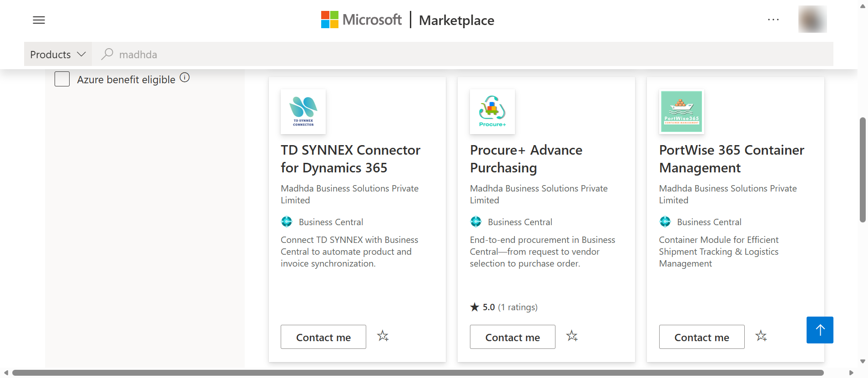Click Business Central icon on PortWise card
868x378 pixels.
click(x=665, y=222)
